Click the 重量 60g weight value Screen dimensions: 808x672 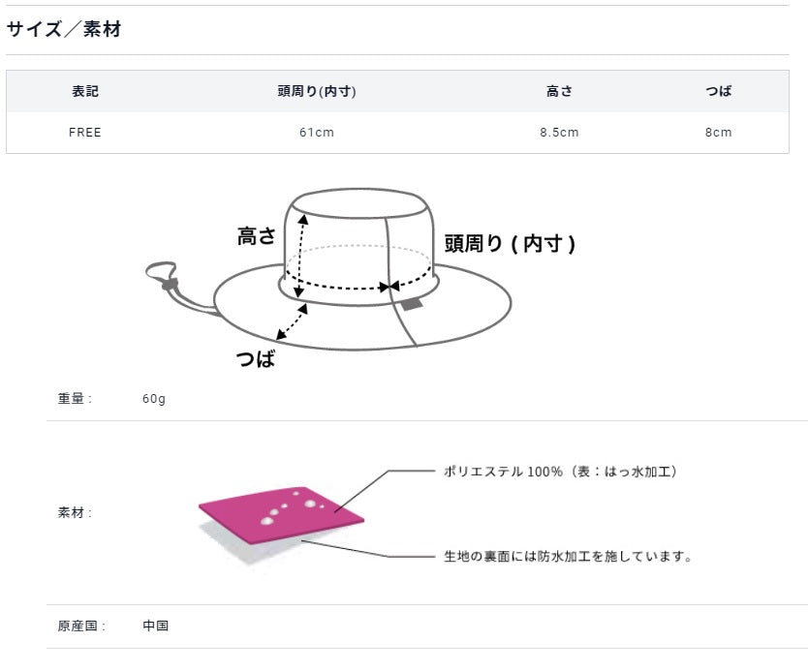coord(154,399)
